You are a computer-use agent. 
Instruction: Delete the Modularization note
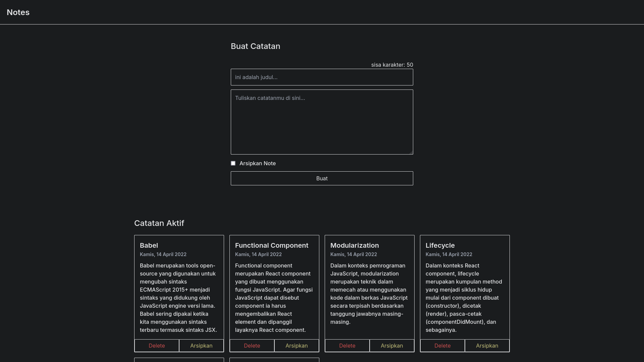pyautogui.click(x=347, y=346)
